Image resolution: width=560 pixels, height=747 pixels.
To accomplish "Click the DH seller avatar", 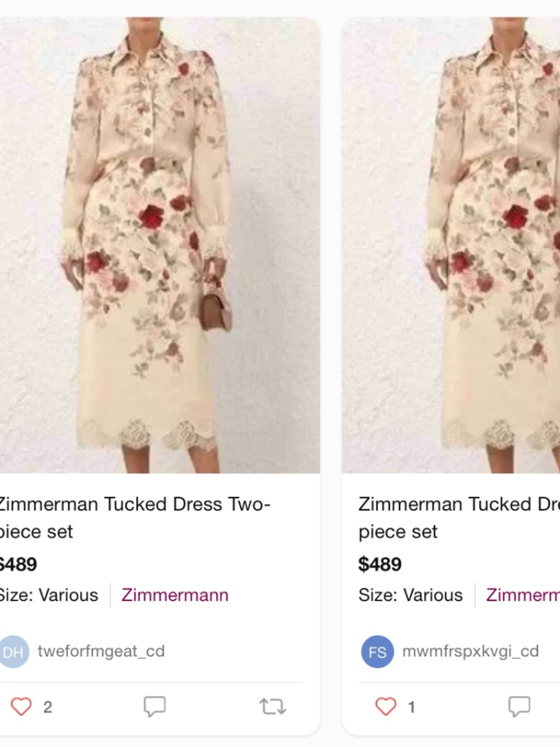I will click(x=15, y=651).
